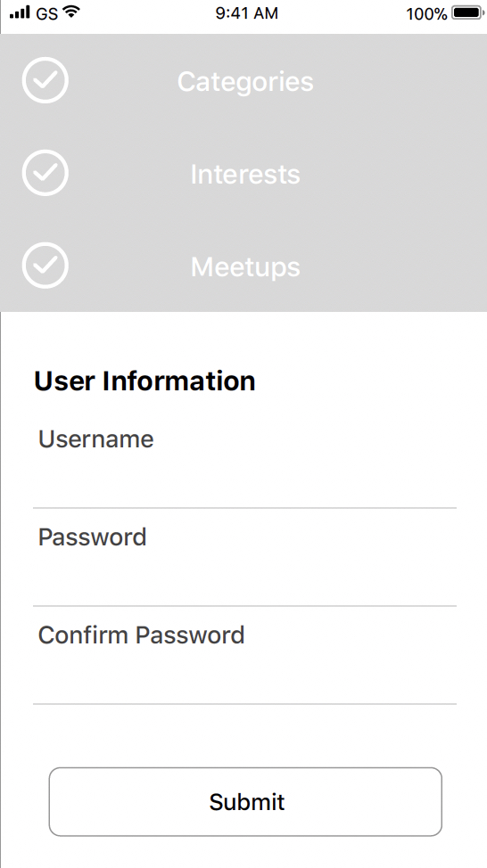Click the Confirm Password field label
The width and height of the screenshot is (487, 868).
(141, 635)
